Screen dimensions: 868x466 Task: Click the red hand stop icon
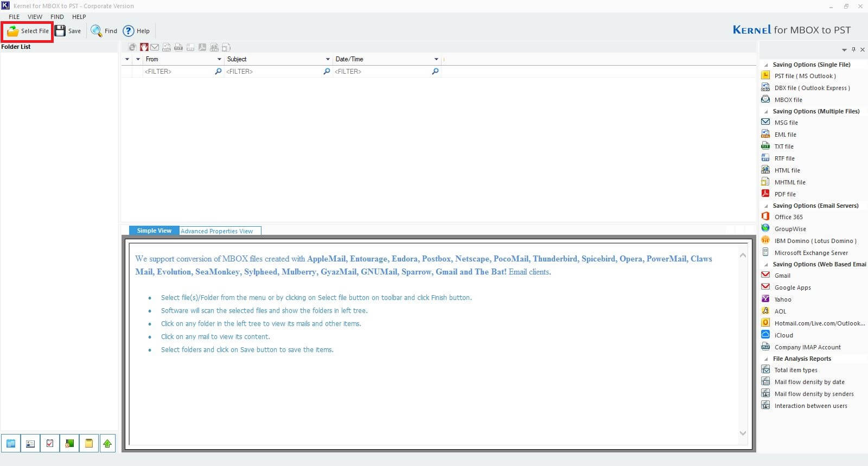(x=144, y=48)
